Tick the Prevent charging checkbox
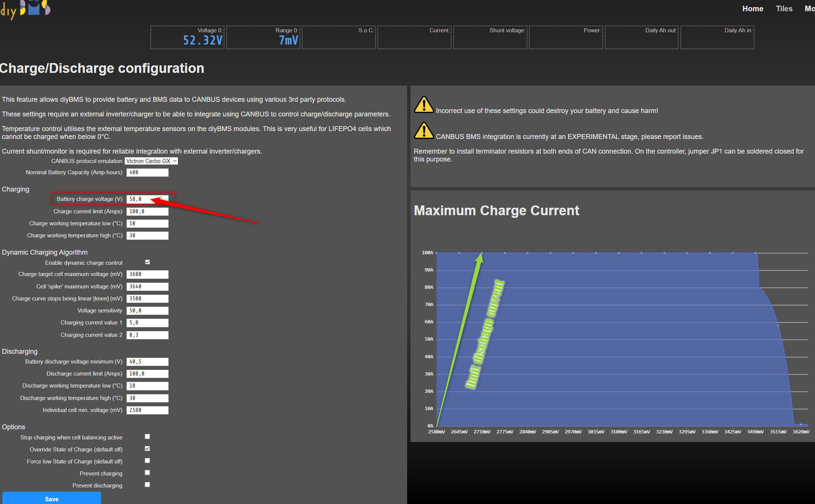 pos(147,473)
